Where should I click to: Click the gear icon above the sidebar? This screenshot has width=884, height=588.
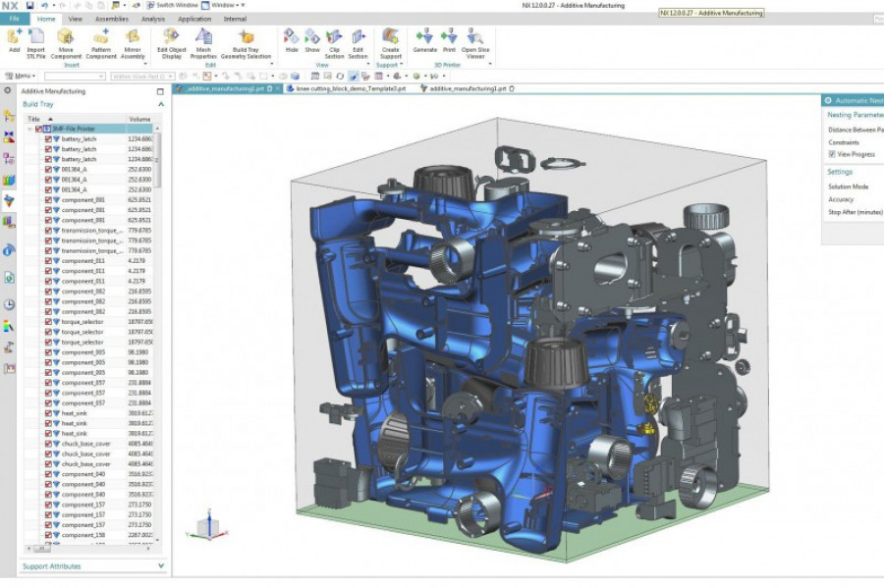[7, 90]
